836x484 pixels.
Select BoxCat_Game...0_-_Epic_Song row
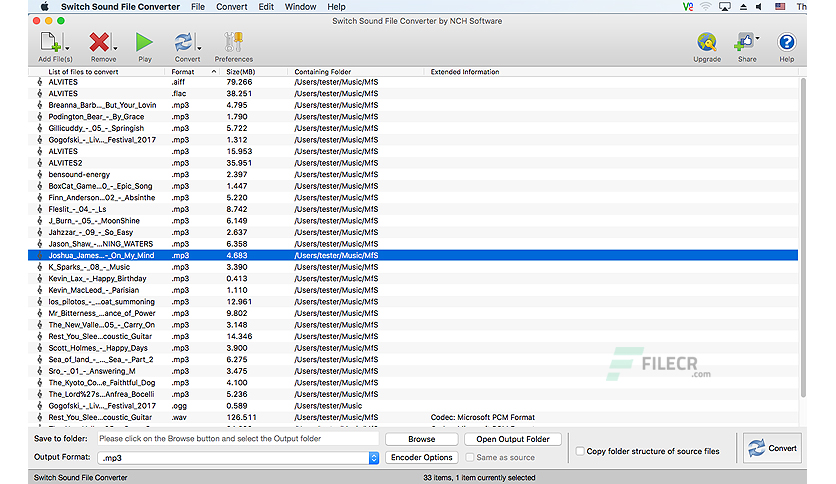tap(413, 186)
